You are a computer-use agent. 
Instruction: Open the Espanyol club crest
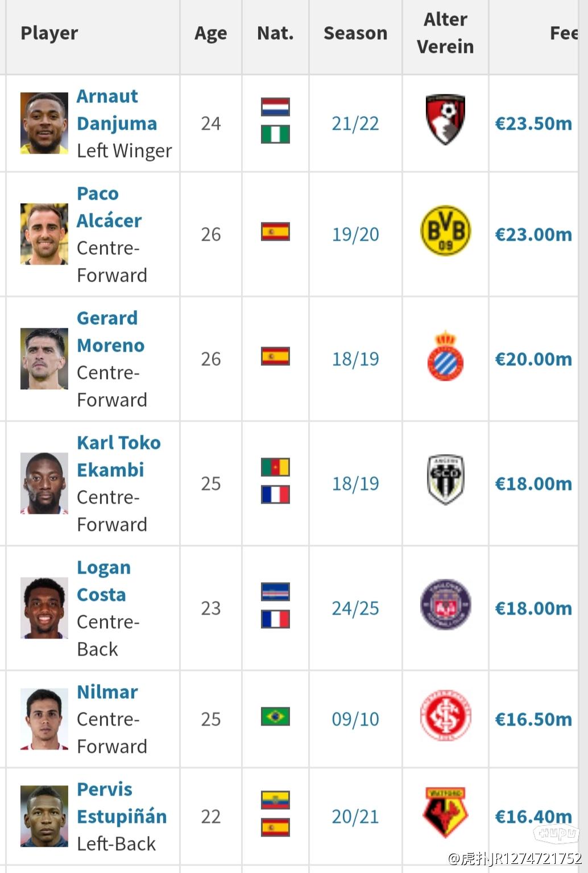[445, 356]
